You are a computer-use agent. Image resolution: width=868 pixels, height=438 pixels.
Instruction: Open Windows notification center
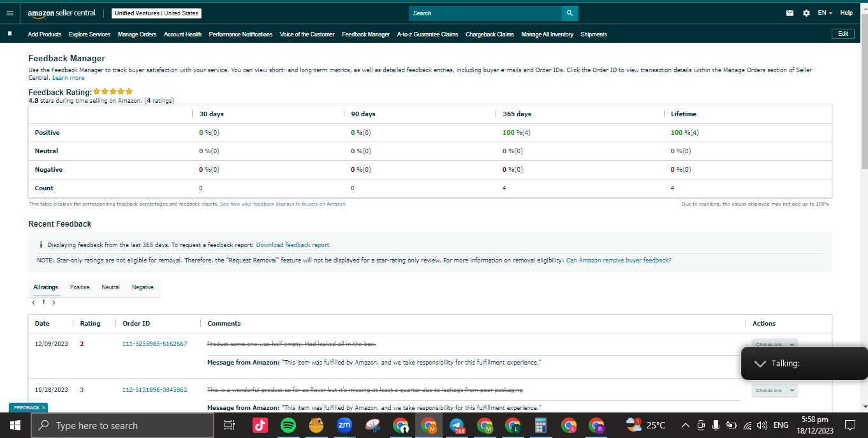[850, 425]
